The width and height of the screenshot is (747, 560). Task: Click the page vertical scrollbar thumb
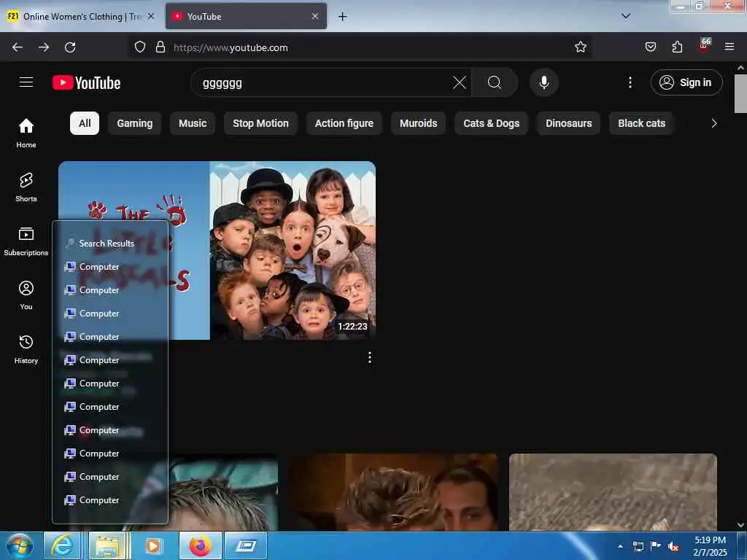740,93
